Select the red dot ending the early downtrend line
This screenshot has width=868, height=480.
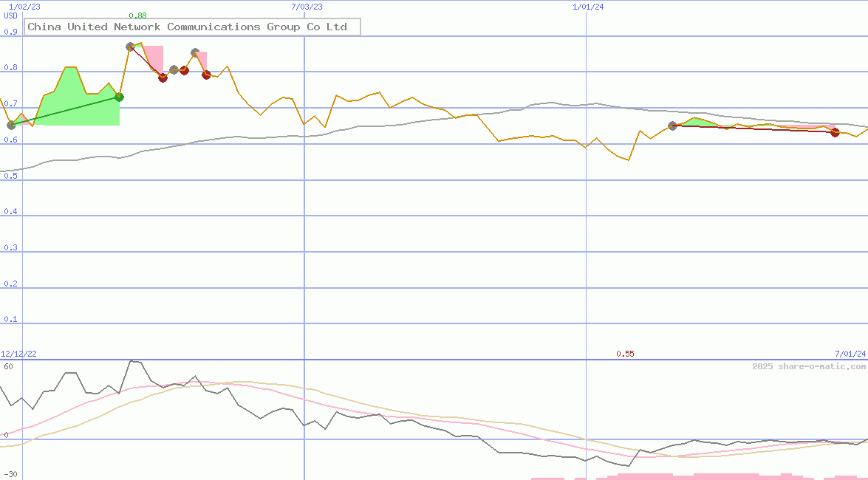click(x=163, y=78)
